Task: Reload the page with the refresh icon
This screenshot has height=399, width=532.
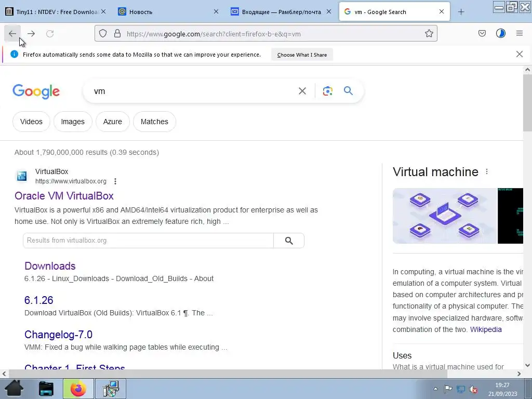Action: click(50, 34)
